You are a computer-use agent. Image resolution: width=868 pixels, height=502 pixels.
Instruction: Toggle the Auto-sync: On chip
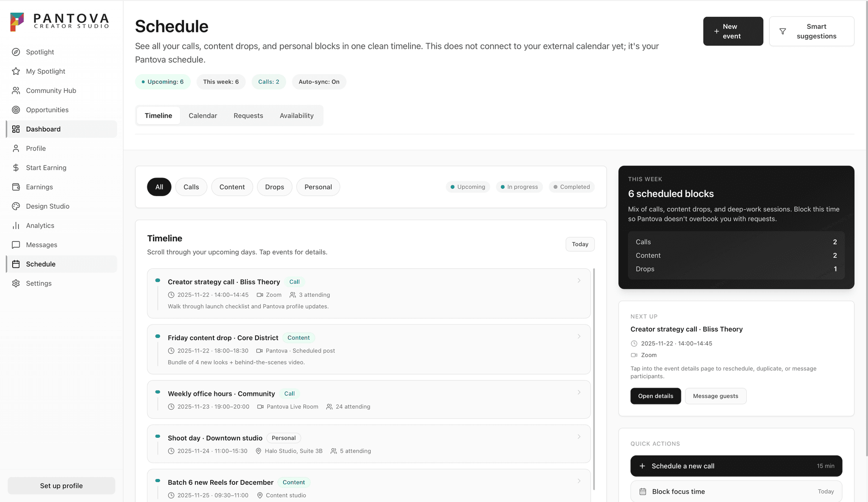click(x=319, y=82)
